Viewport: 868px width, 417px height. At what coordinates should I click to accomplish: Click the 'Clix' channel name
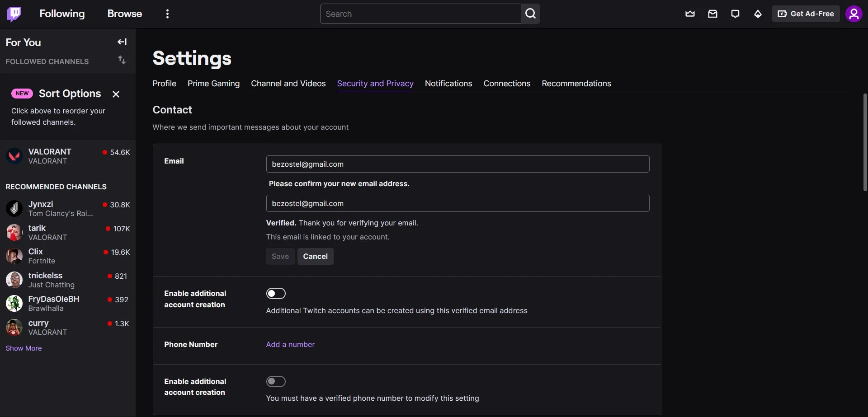point(36,252)
